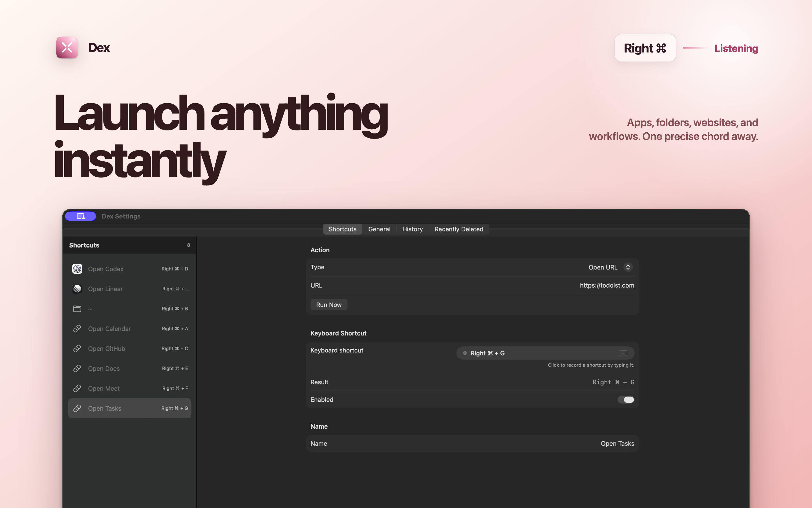Click the Name field showing Open Tasks
The height and width of the screenshot is (508, 812).
click(x=617, y=443)
